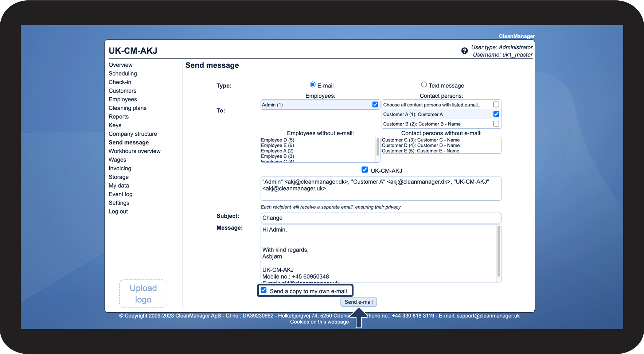Open the Wages page
Screen dimensions: 644x354
click(x=117, y=160)
